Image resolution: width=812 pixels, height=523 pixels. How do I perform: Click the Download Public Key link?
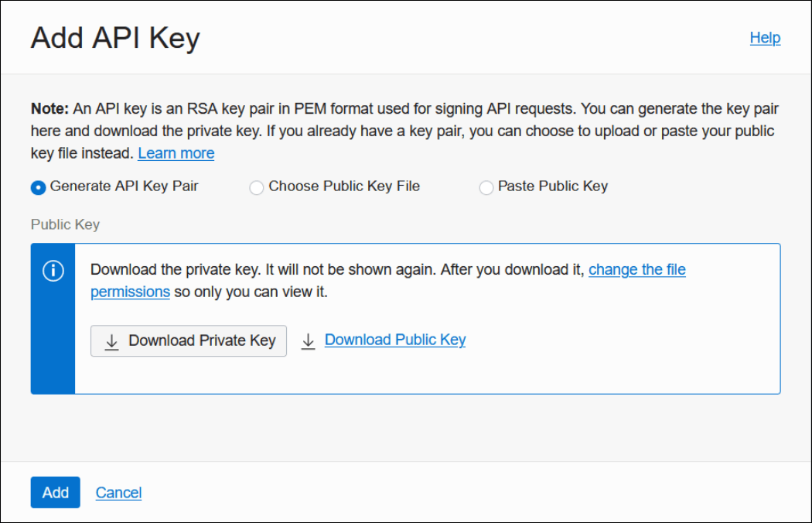click(395, 340)
